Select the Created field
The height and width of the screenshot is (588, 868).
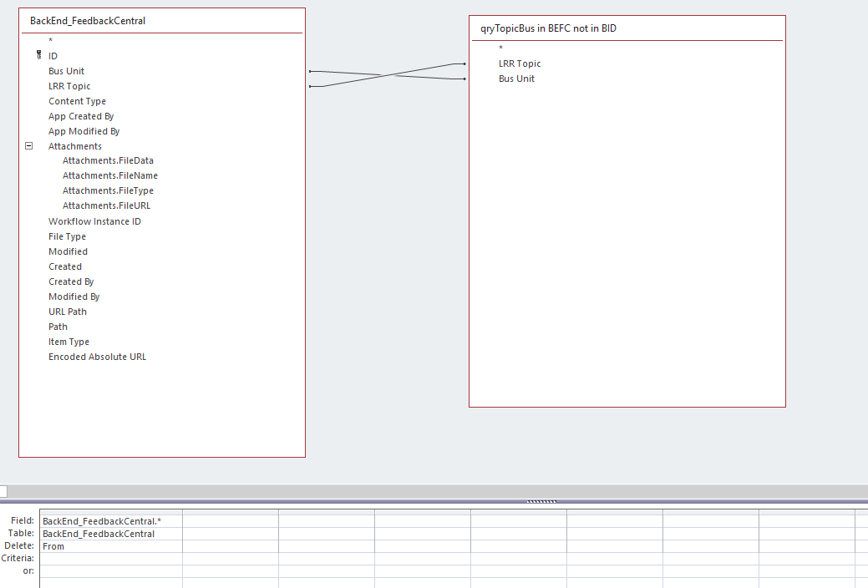click(x=65, y=266)
